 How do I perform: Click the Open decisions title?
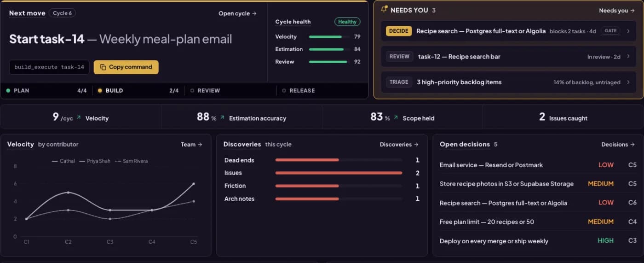(465, 145)
